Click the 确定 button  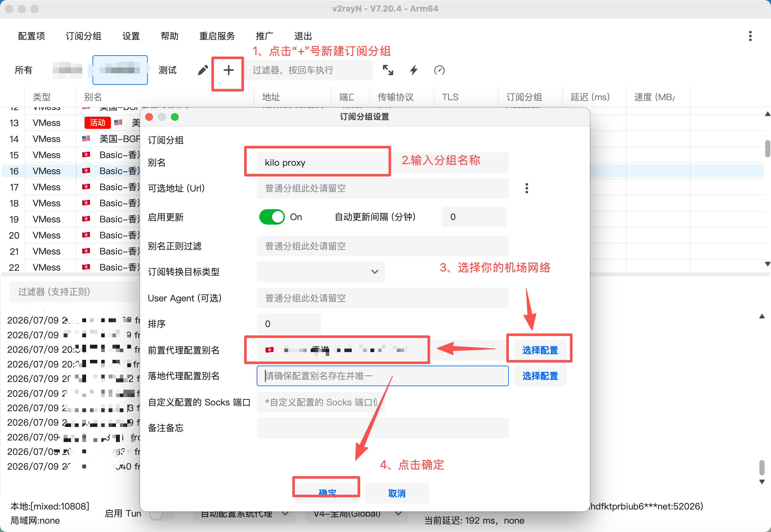pos(327,493)
